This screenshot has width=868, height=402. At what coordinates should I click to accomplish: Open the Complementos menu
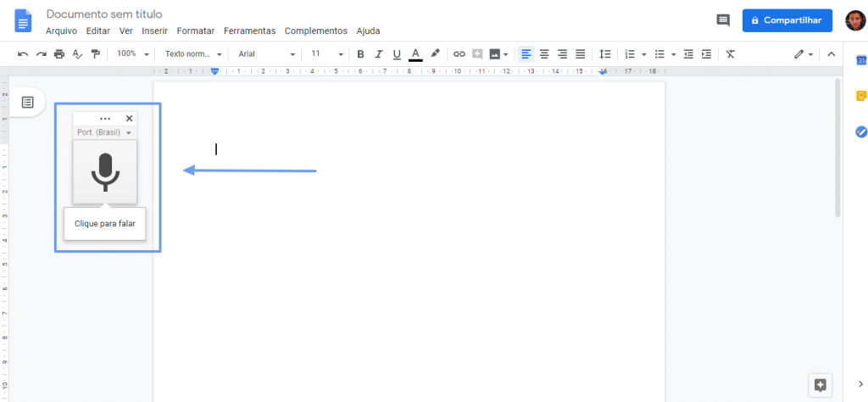coord(316,31)
